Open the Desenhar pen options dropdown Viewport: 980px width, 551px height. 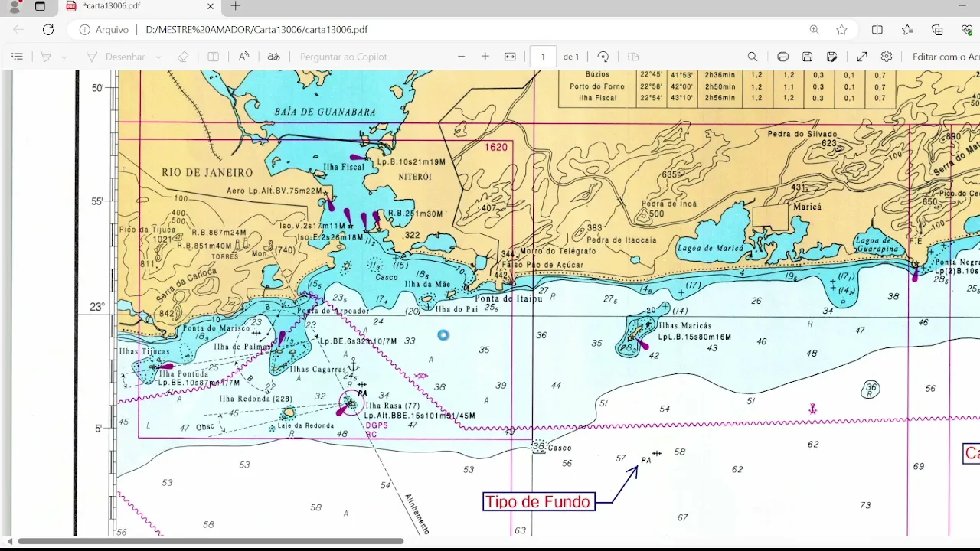[158, 57]
